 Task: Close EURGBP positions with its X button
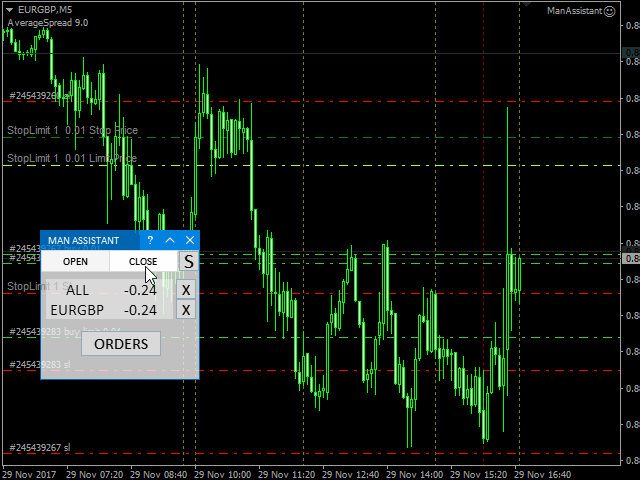[x=185, y=310]
